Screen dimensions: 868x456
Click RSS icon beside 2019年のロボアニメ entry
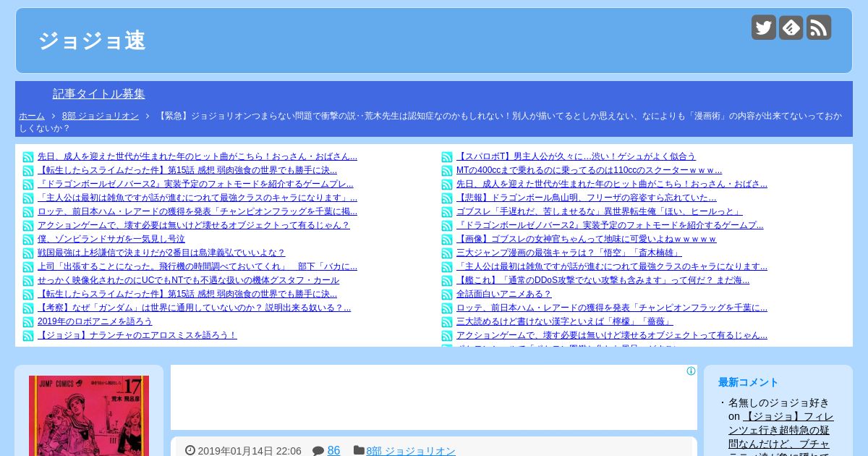click(x=28, y=322)
